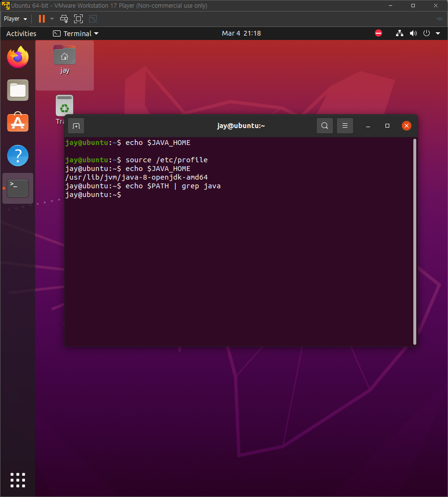Select the Trash icon on desktop

click(x=64, y=106)
